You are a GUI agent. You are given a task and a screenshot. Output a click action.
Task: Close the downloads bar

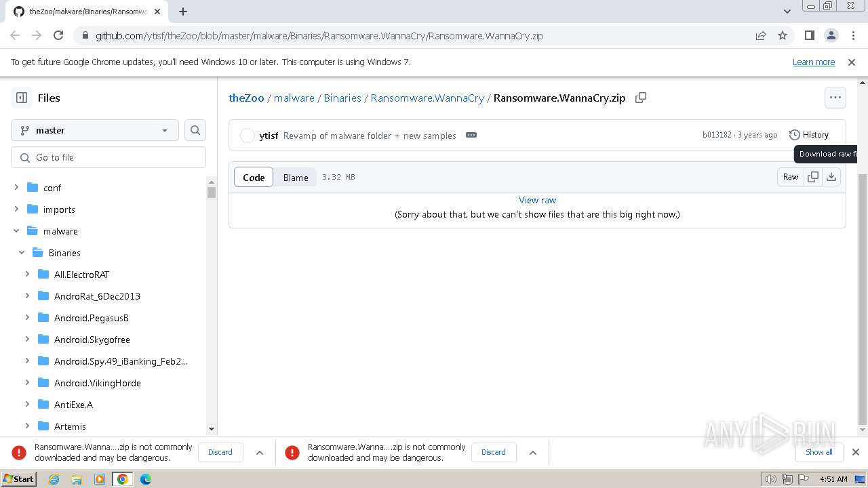click(856, 452)
